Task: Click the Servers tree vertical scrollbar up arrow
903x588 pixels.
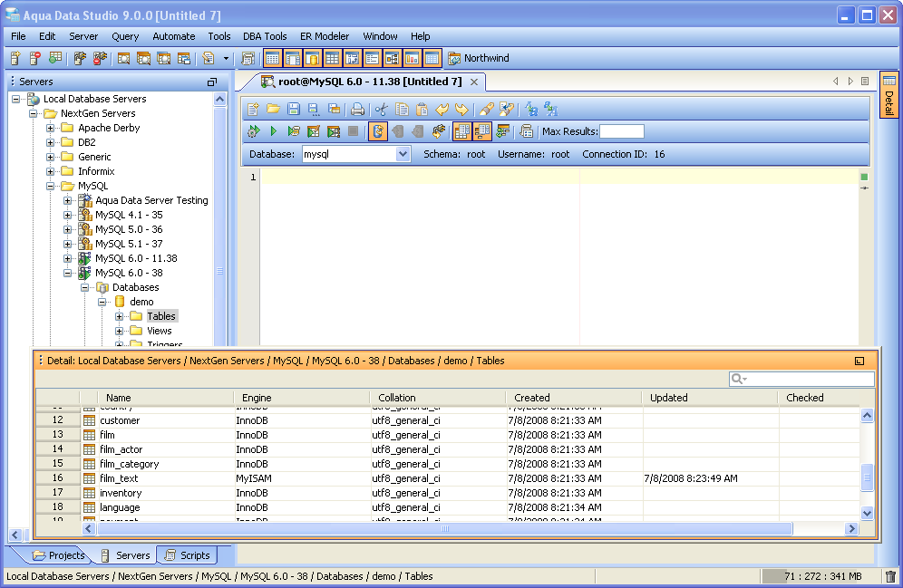Action: click(x=219, y=100)
